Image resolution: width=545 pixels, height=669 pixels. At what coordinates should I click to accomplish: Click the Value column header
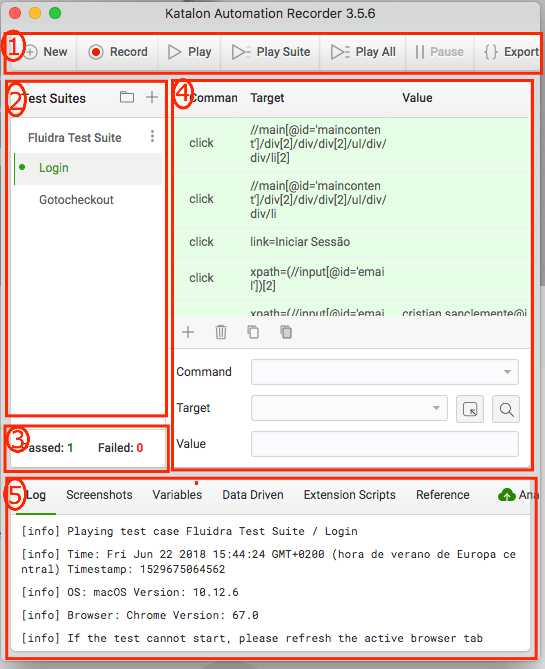click(x=417, y=98)
